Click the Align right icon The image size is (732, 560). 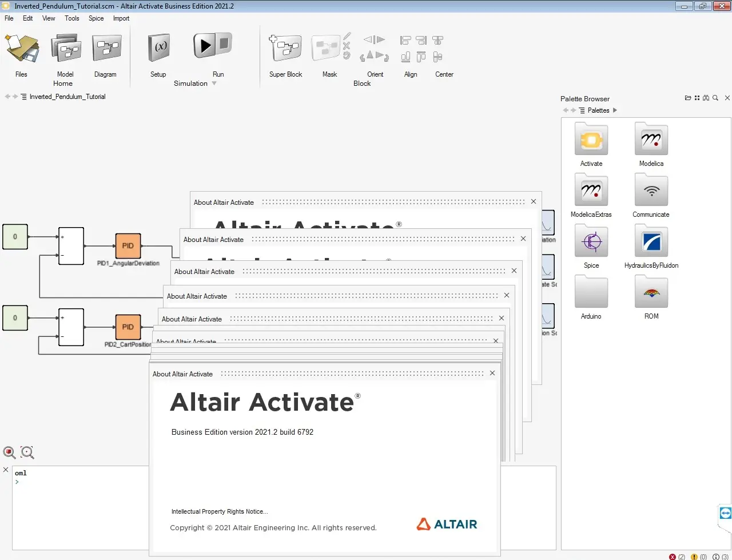[x=421, y=40]
